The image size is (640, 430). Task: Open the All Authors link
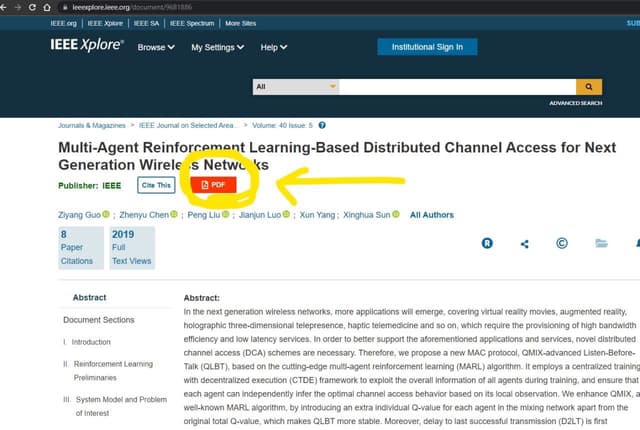[432, 215]
